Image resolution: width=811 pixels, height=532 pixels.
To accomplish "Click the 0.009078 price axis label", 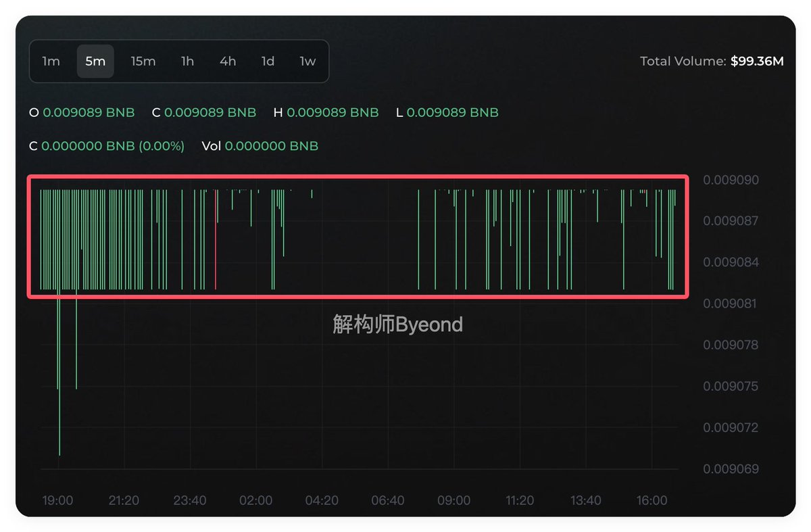I will coord(731,345).
